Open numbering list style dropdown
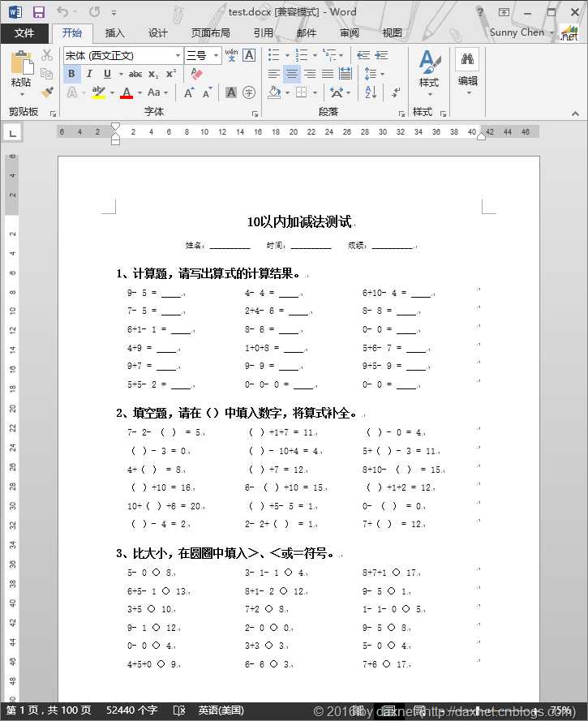Image resolution: width=588 pixels, height=721 pixels. (315, 56)
